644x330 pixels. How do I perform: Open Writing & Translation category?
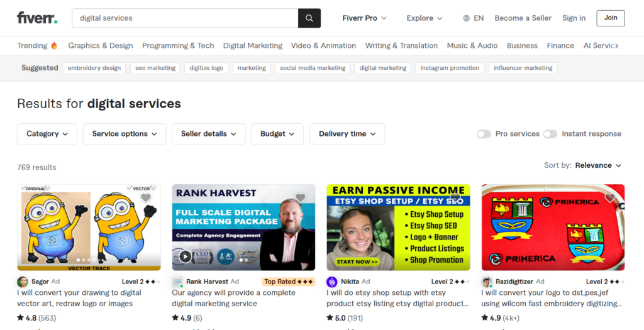401,45
